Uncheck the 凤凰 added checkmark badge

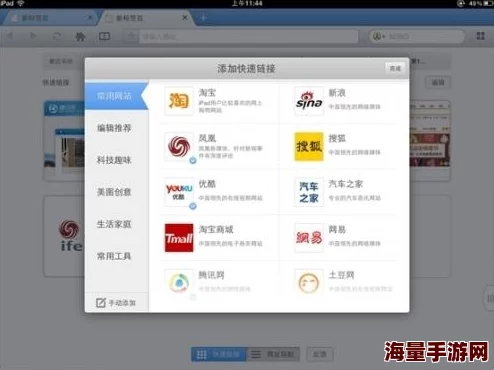point(193,161)
